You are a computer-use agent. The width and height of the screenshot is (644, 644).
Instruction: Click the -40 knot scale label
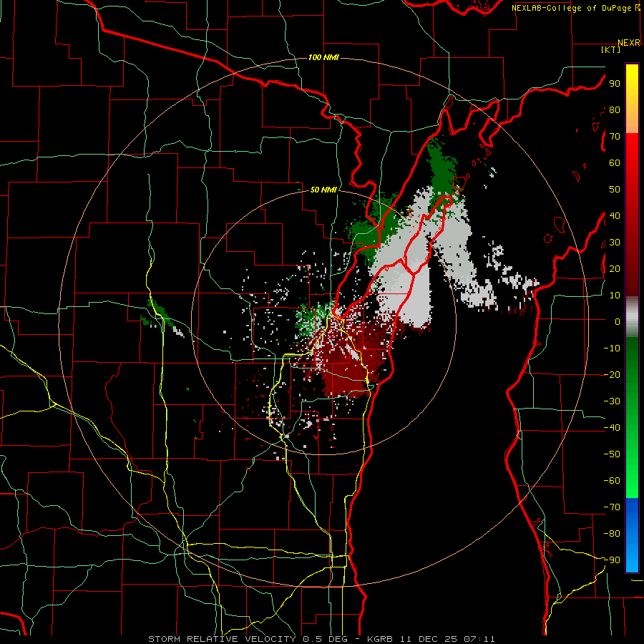pyautogui.click(x=612, y=428)
